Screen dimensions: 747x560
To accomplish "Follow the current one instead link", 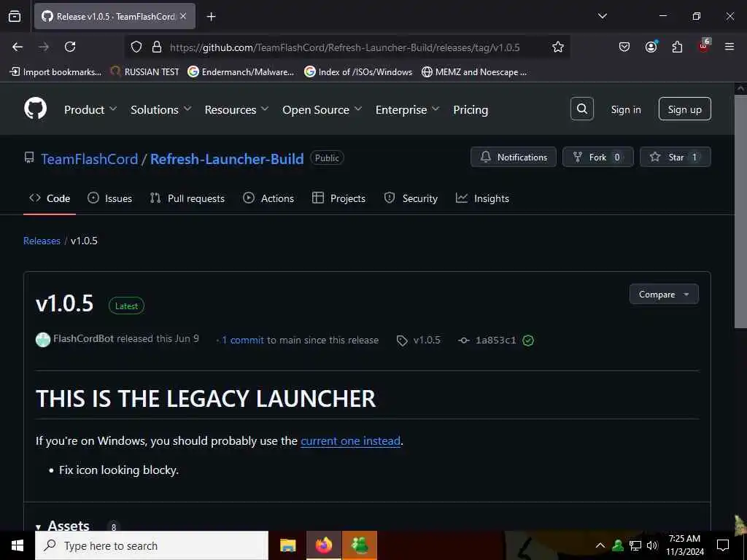I will click(350, 440).
